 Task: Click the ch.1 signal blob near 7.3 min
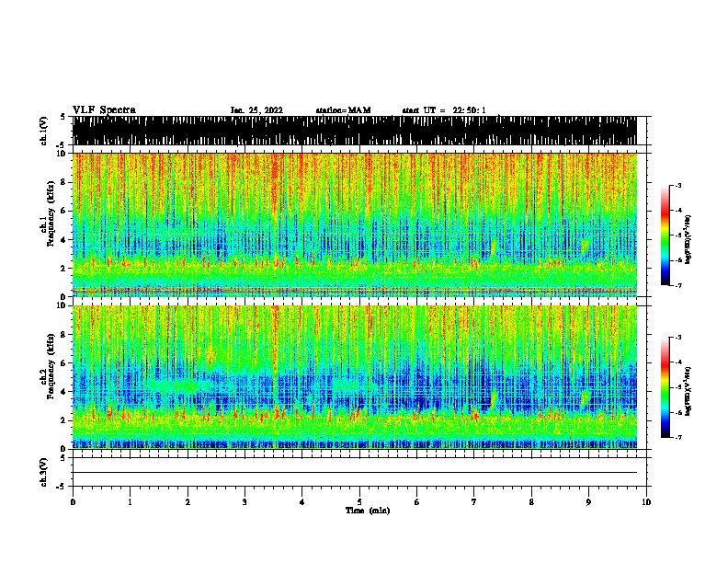(x=493, y=247)
